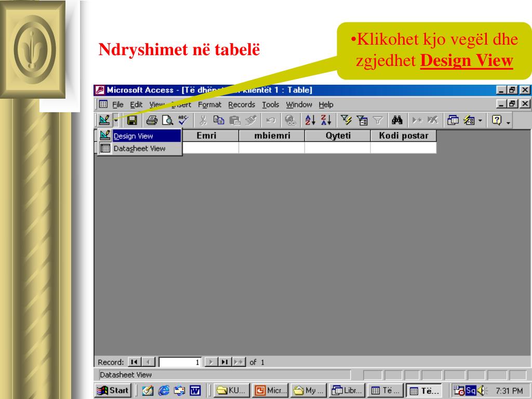Screen dimensions: 532x399
Task: Click the Copy icon
Action: 219,120
